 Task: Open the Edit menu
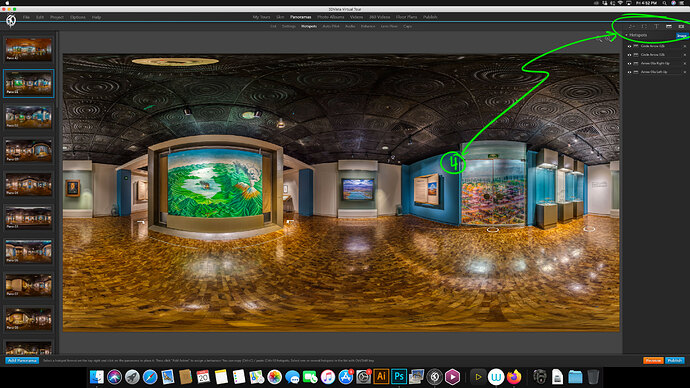pyautogui.click(x=40, y=17)
